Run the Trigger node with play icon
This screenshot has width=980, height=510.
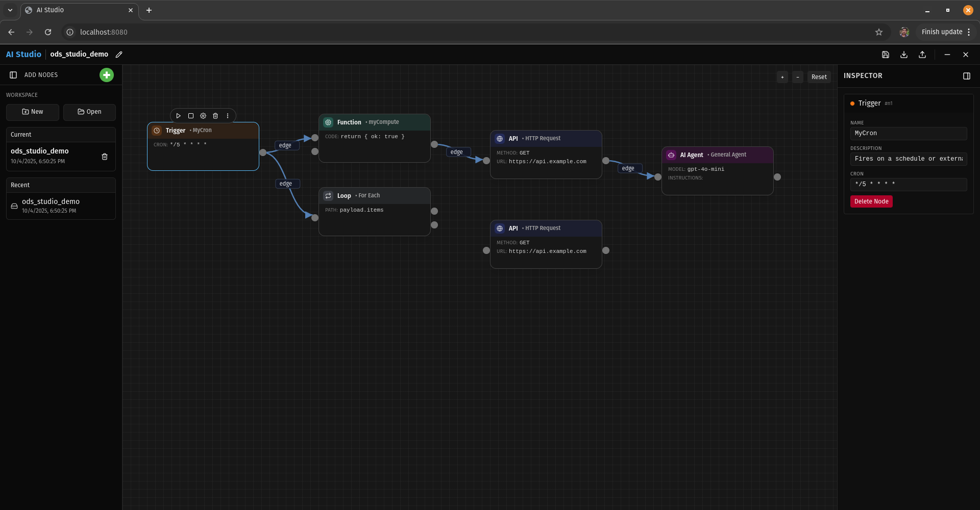coord(179,116)
